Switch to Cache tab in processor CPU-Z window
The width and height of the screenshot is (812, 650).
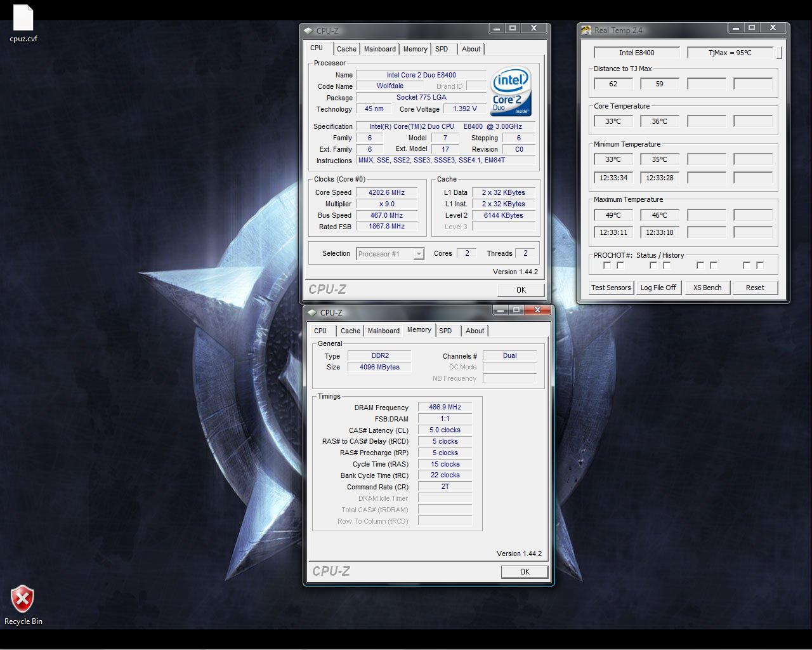pos(346,49)
